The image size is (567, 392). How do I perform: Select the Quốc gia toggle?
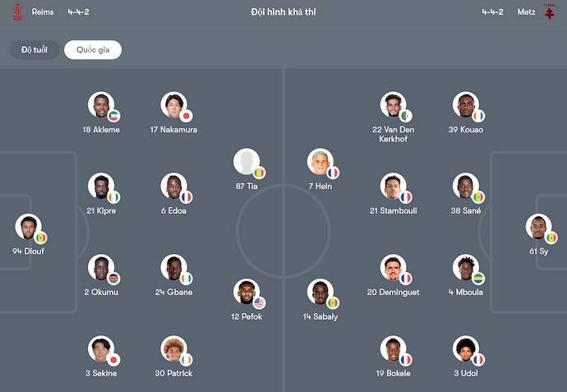pyautogui.click(x=93, y=50)
